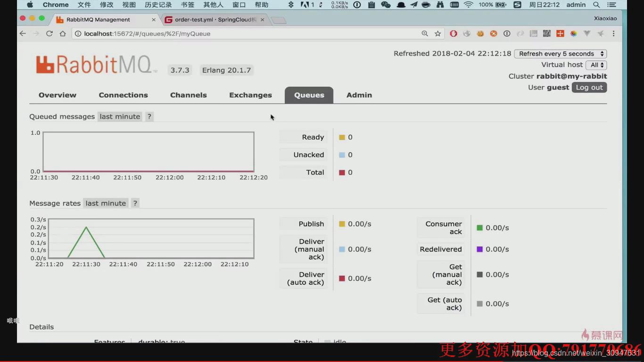Click the Message rates chart
This screenshot has height=362, width=644.
(x=151, y=239)
